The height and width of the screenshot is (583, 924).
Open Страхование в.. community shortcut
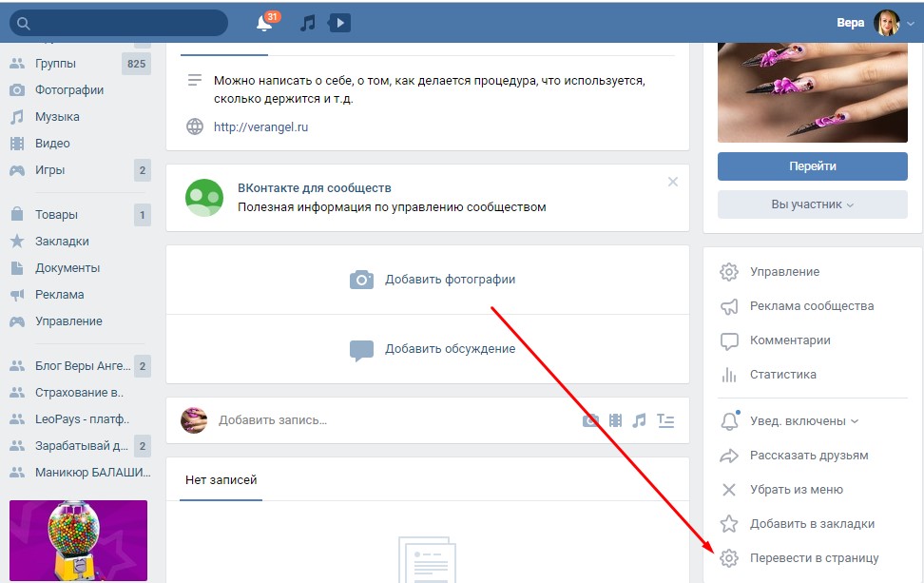[x=80, y=392]
